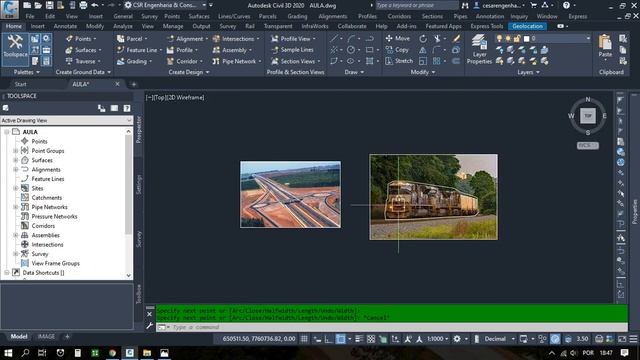Click the Pipe Network button
This screenshot has width=640, height=360.
coord(237,61)
